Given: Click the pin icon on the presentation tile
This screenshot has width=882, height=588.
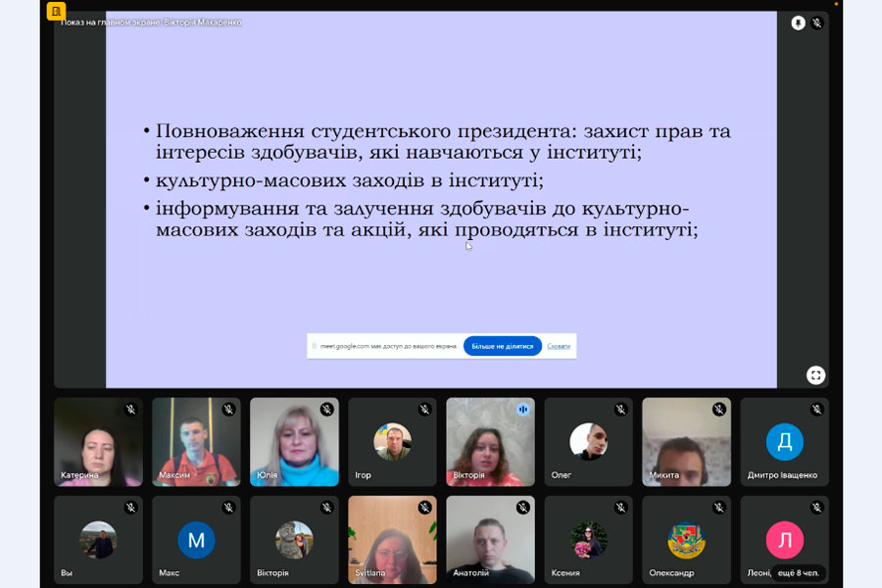Looking at the screenshot, I should tap(798, 24).
